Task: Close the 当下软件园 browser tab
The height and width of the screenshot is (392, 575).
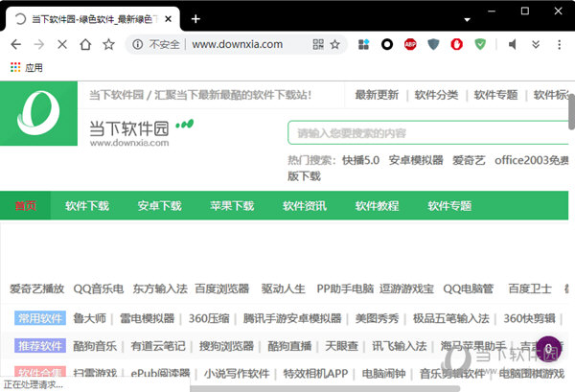Action: [x=169, y=19]
